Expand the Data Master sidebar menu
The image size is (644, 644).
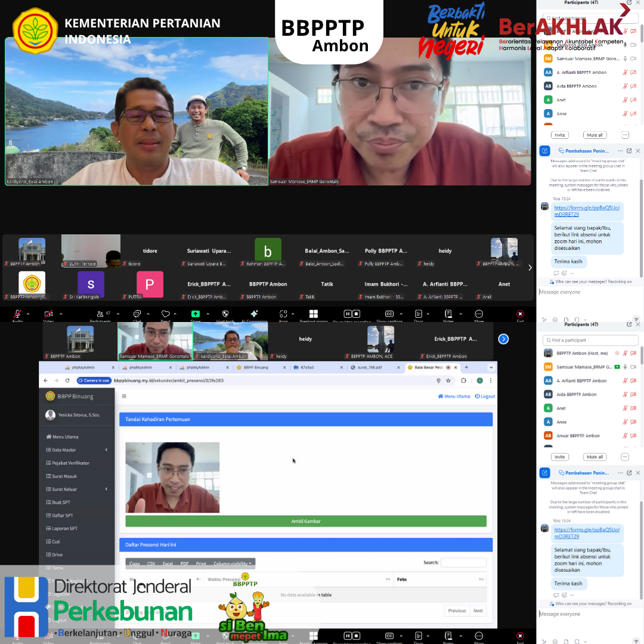coord(77,450)
